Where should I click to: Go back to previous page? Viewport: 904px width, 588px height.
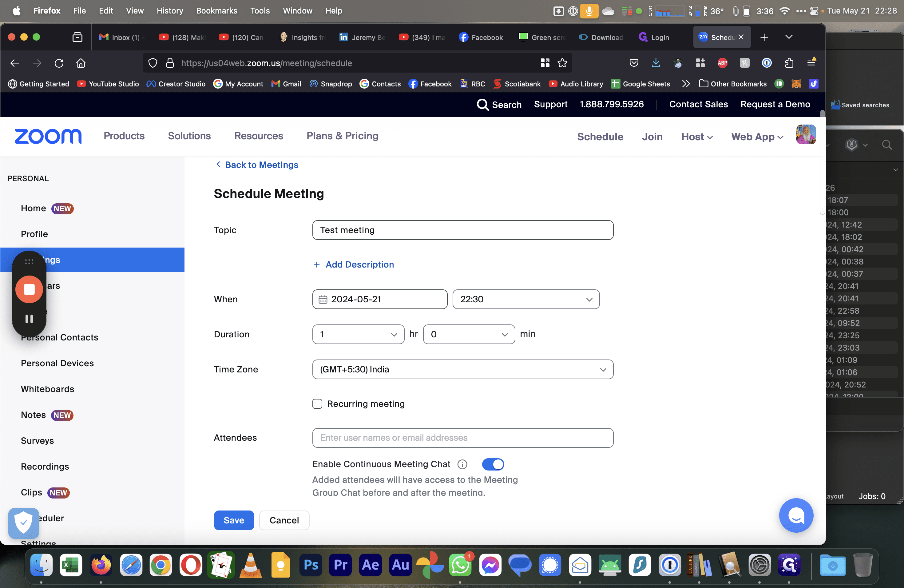click(15, 63)
